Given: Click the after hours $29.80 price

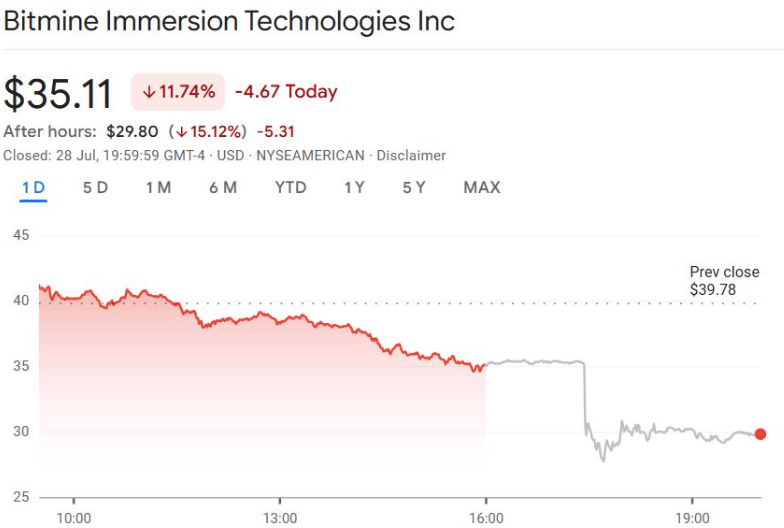Looking at the screenshot, I should tap(131, 132).
